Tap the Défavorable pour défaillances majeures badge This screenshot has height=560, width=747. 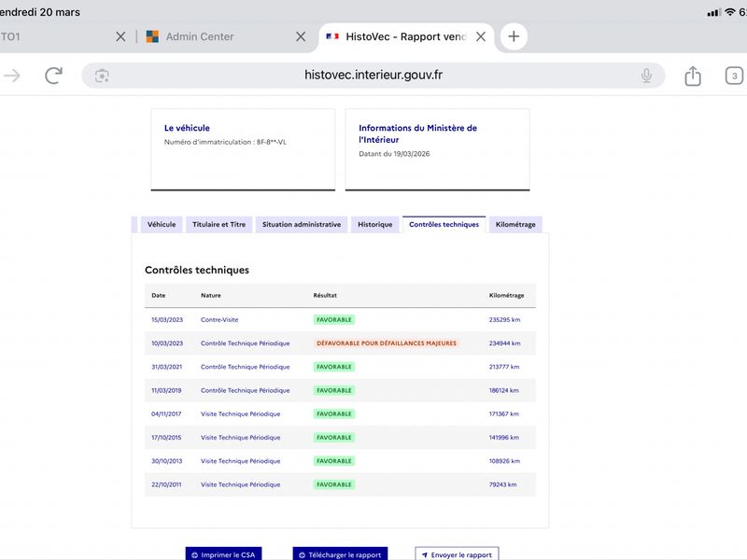(x=387, y=343)
